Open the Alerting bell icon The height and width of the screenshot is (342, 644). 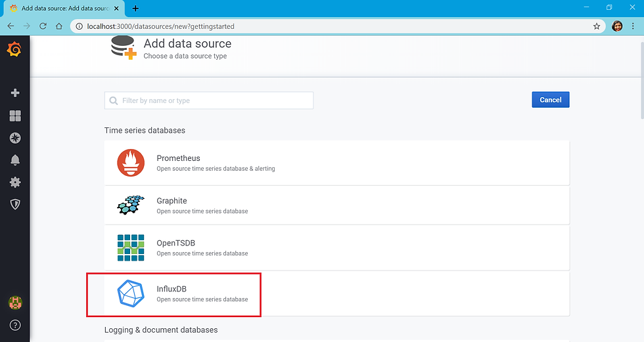tap(15, 160)
